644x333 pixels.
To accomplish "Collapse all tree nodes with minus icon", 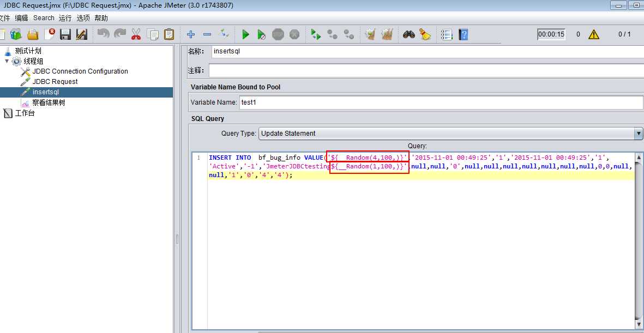I will pos(207,34).
